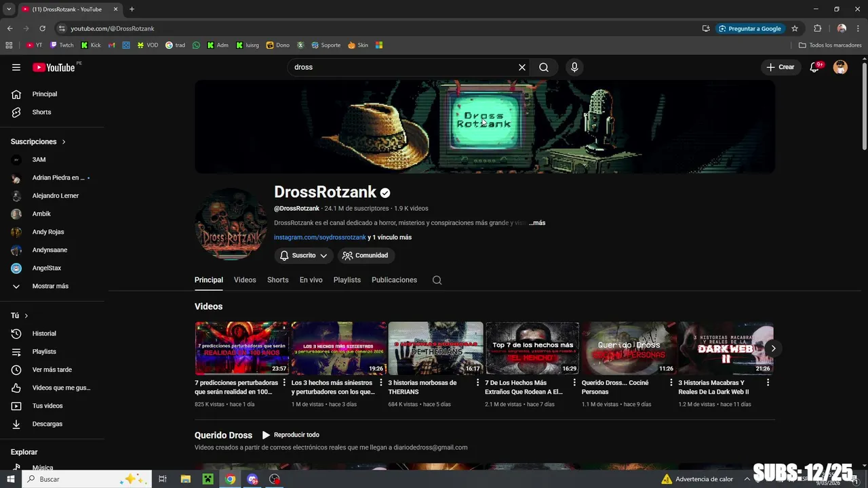The image size is (868, 488).
Task: Click the DrossRotzank channel avatar
Action: [x=231, y=224]
